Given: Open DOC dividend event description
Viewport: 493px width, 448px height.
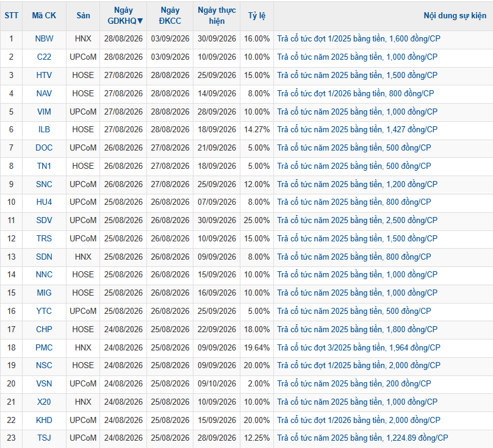Looking at the screenshot, I should (354, 148).
